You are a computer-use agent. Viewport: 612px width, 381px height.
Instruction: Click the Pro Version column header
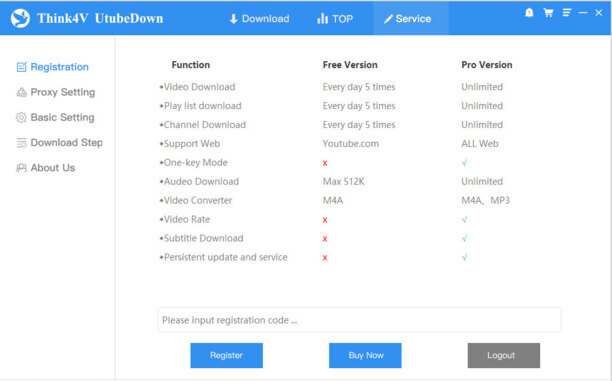[487, 65]
